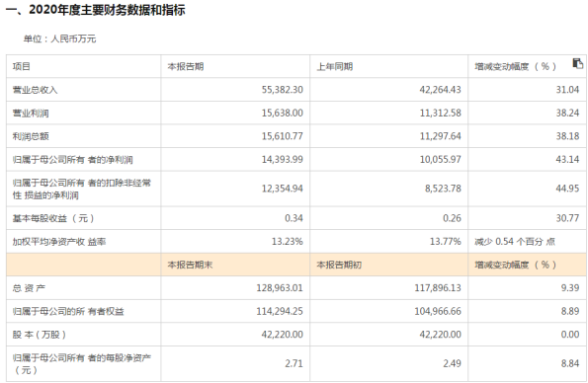
Task: Click the value 14,393.99
Action: (283, 159)
